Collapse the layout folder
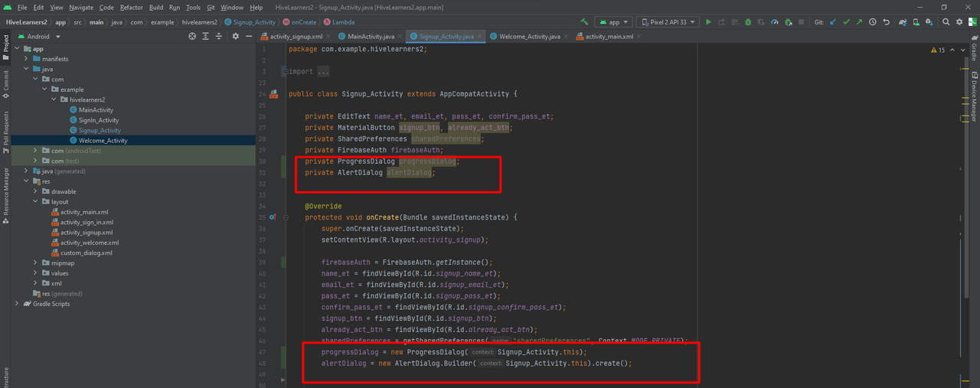The height and width of the screenshot is (388, 980). pos(35,202)
